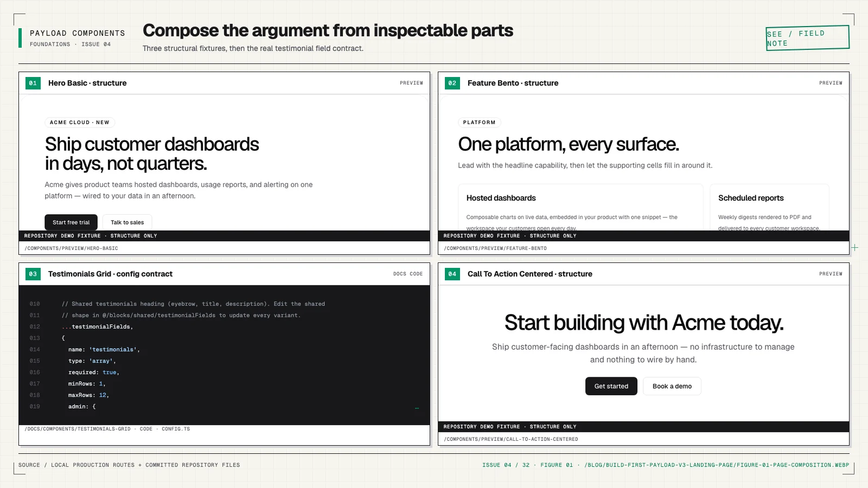Screen dimensions: 868x488
Task: Click the PAYLOAD COMPONENTS masthead label
Action: tap(78, 33)
